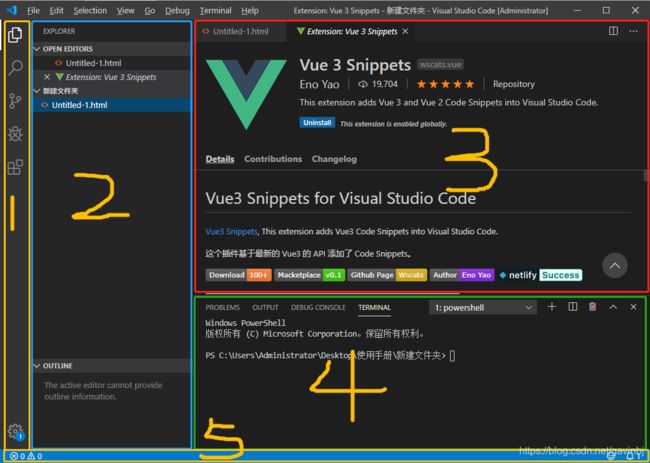Click the errors and warnings status indicator
650x463 pixels.
26,456
